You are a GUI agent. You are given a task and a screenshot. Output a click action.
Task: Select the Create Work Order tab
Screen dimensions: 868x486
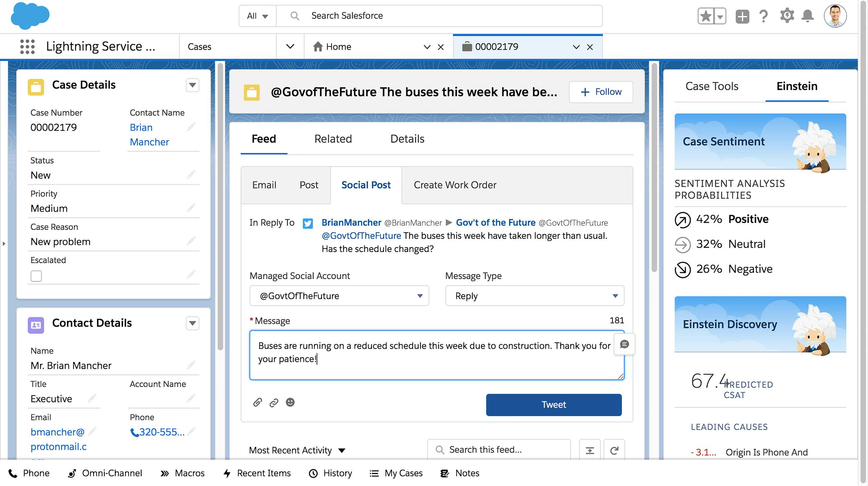[x=455, y=185]
